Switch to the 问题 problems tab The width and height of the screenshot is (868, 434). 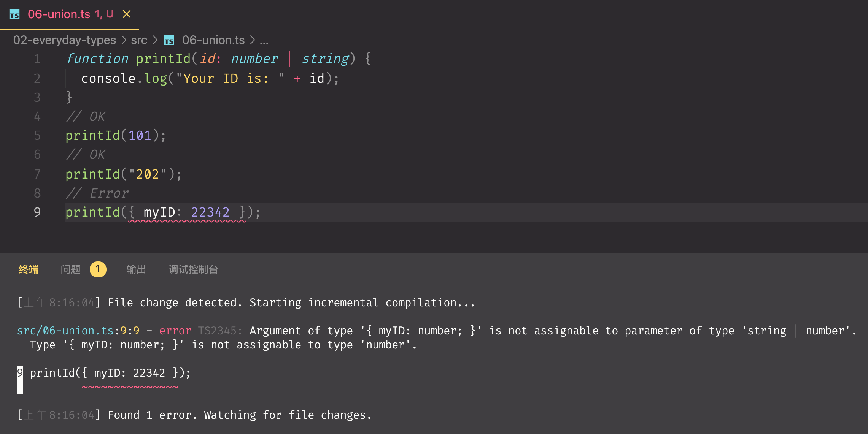click(71, 269)
